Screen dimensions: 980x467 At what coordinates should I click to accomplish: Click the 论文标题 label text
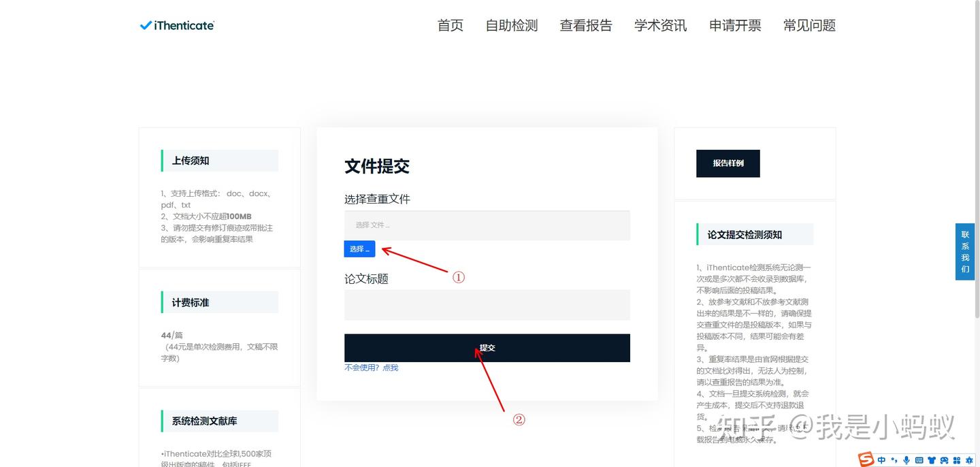366,278
